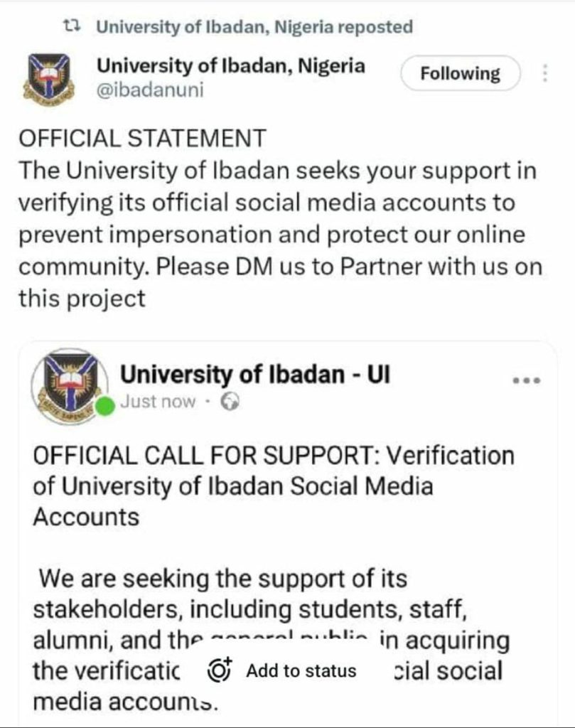
Task: Click the 'We are seeking the support' paragraph
Action: click(223, 579)
